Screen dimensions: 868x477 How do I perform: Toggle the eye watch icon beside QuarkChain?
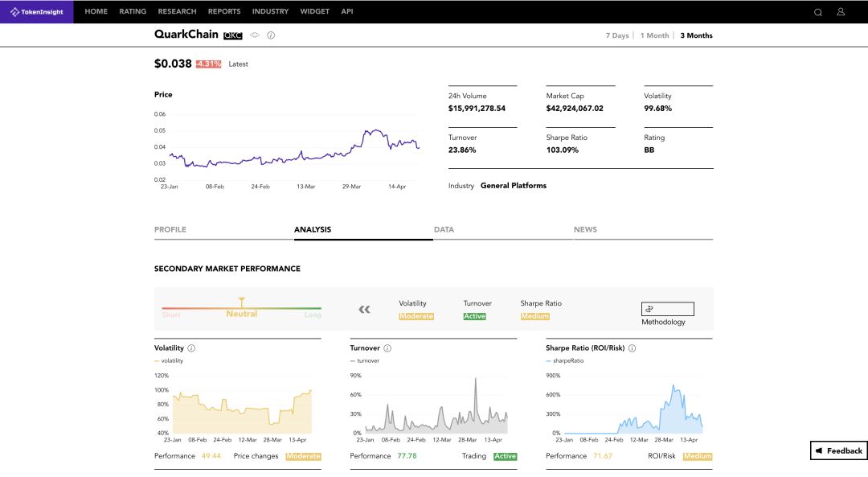pyautogui.click(x=255, y=35)
